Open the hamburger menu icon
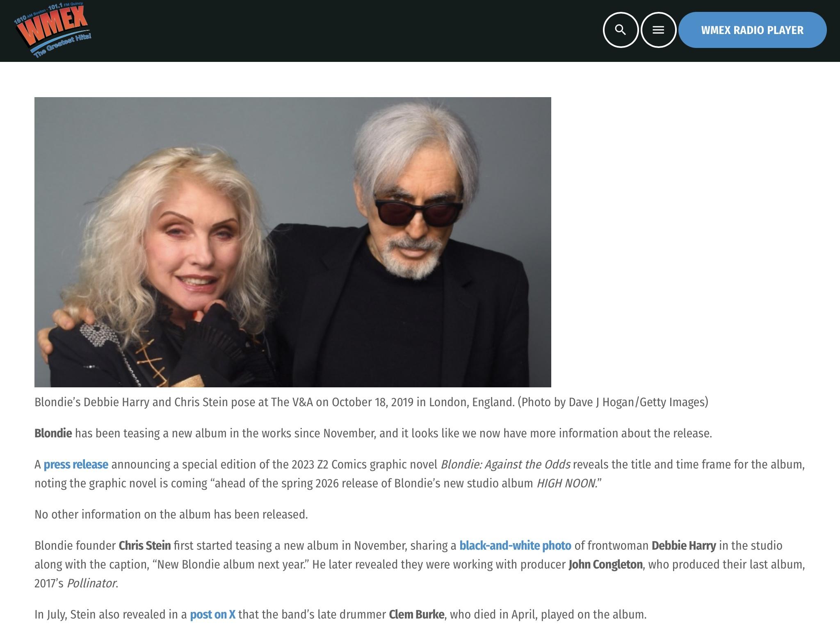 658,30
